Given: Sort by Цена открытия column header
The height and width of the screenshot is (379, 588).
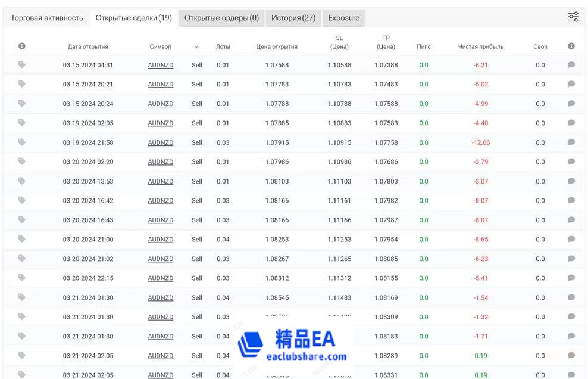Looking at the screenshot, I should point(277,46).
